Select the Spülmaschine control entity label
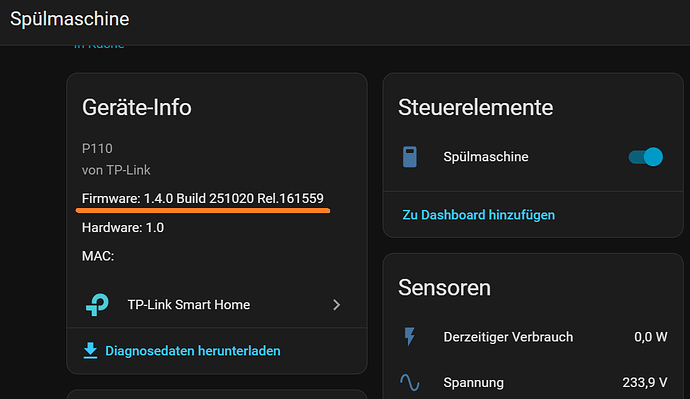 tap(486, 157)
